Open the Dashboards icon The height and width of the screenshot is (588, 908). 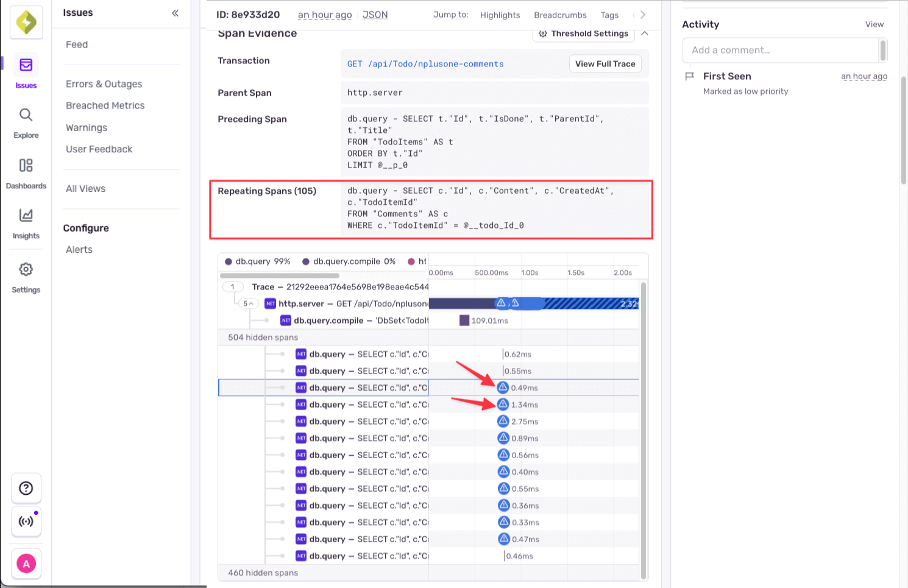point(26,165)
